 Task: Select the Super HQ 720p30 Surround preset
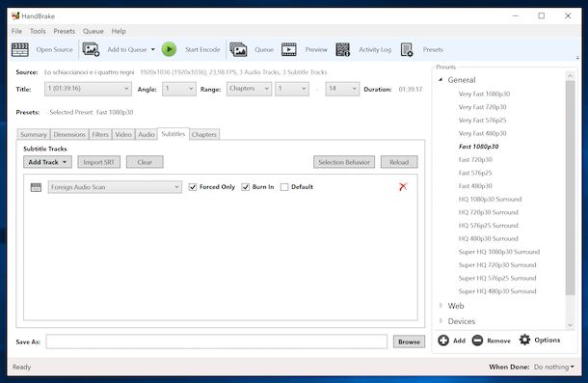(x=497, y=264)
